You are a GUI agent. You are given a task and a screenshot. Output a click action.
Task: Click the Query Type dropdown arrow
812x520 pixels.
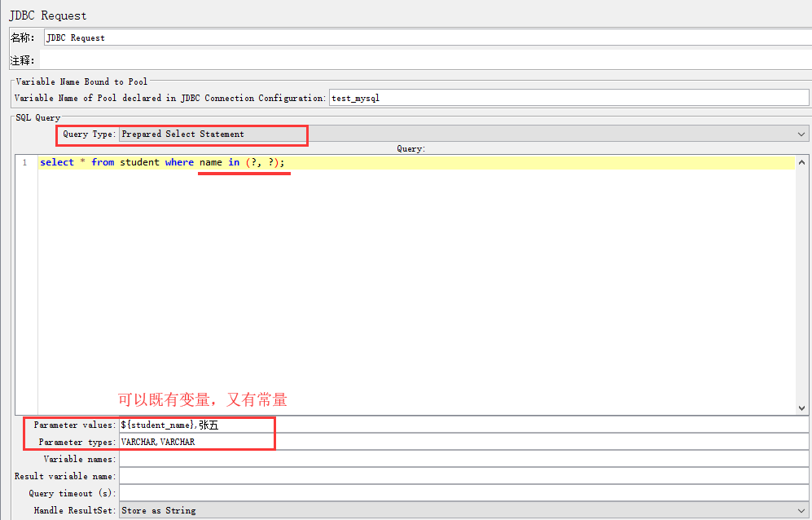[x=802, y=134]
